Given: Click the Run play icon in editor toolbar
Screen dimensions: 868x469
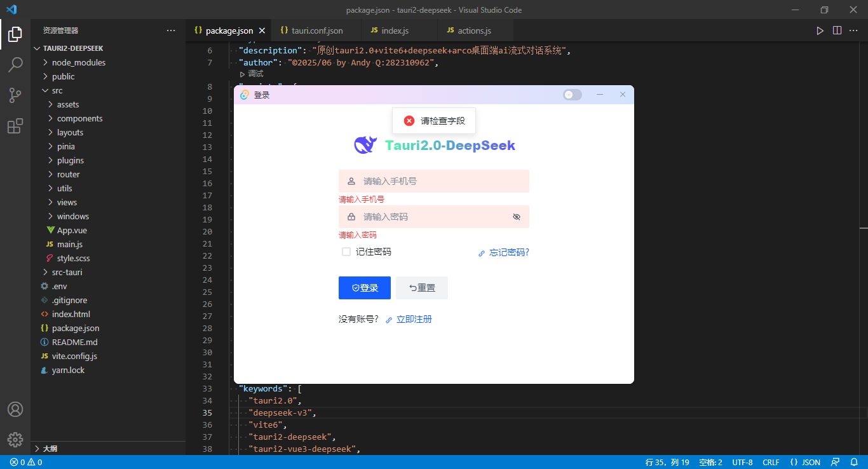Looking at the screenshot, I should coord(820,31).
